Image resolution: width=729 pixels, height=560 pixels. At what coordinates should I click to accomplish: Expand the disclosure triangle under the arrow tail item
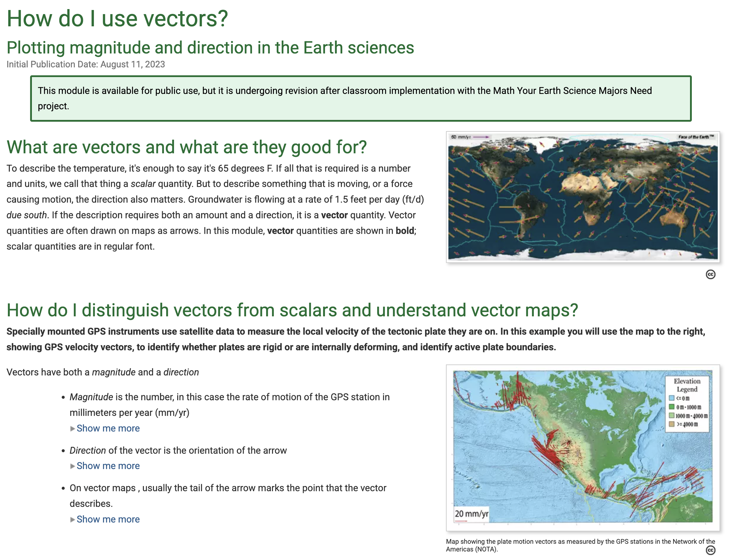72,520
